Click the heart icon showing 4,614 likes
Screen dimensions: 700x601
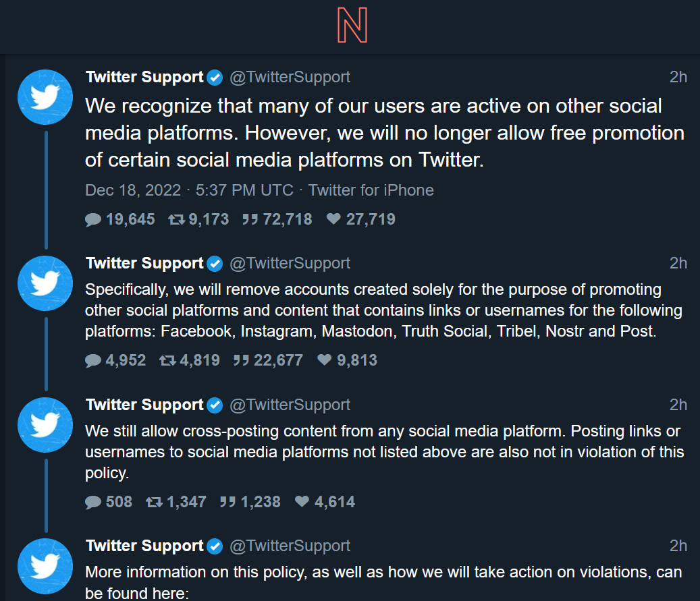click(302, 502)
